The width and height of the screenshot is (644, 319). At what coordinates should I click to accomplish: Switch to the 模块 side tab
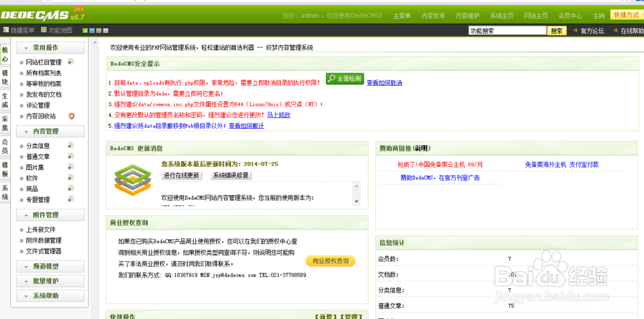click(x=5, y=77)
